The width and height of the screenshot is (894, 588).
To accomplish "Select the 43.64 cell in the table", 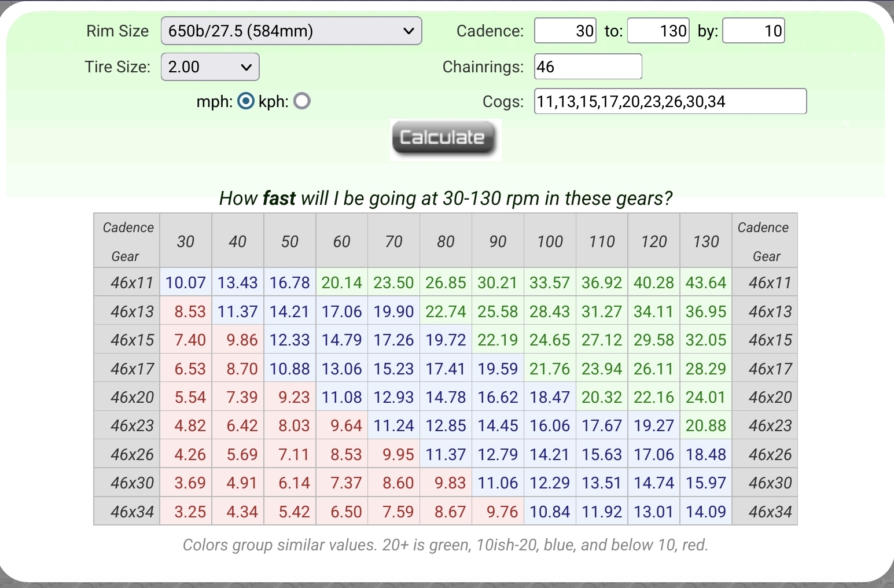I will [705, 282].
